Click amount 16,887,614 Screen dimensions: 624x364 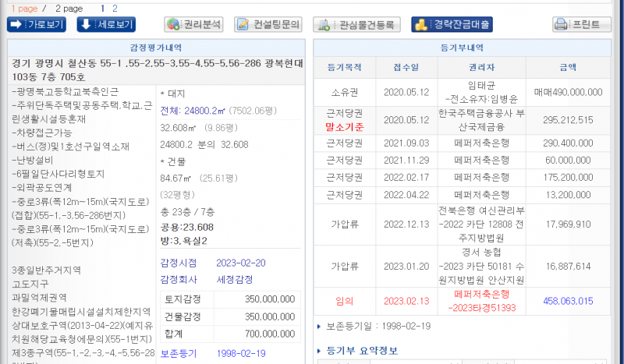tap(569, 267)
